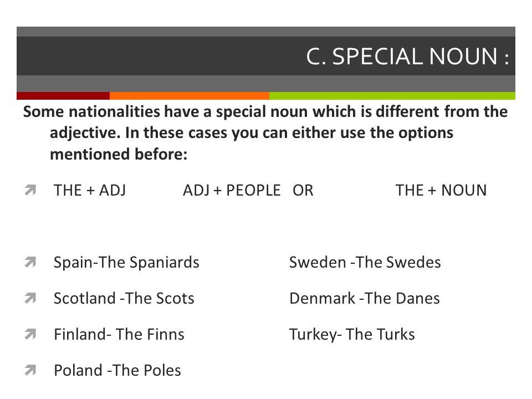Click the Finland- The Finns text
Viewport: 532px width, 399px height.
[119, 334]
